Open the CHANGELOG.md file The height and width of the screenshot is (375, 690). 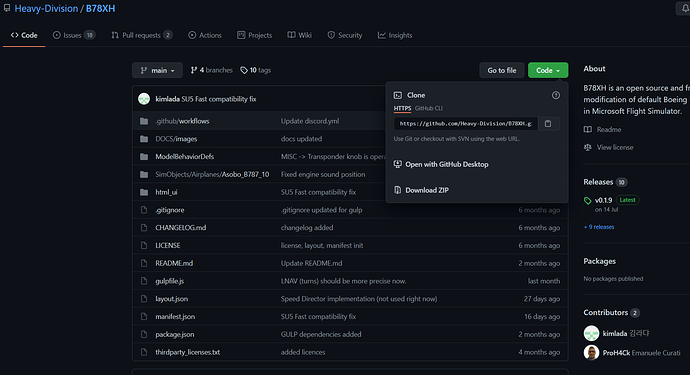180,228
